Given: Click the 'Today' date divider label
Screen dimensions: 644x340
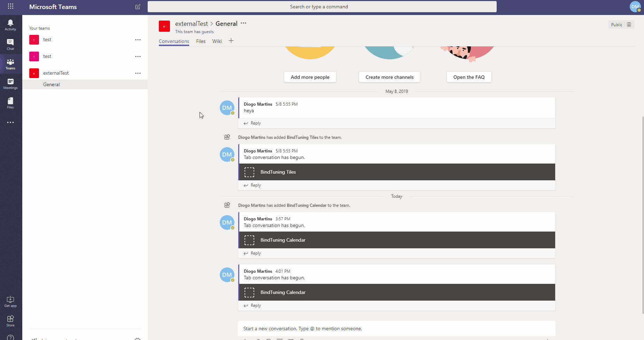Looking at the screenshot, I should click(x=397, y=196).
